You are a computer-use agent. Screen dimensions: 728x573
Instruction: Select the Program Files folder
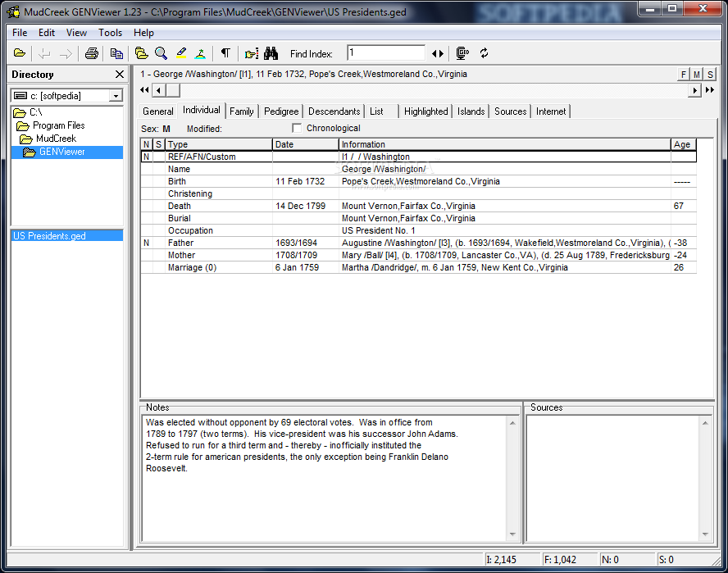coord(51,125)
